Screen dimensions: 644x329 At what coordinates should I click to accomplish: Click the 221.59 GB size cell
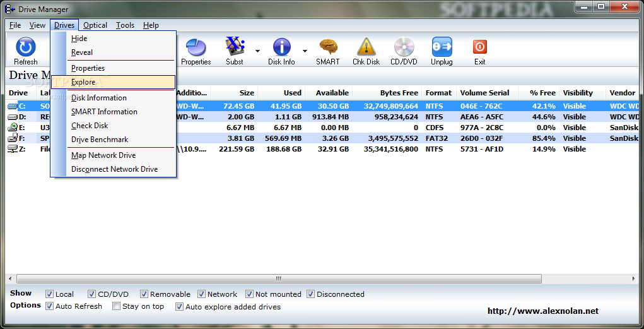pyautogui.click(x=237, y=149)
